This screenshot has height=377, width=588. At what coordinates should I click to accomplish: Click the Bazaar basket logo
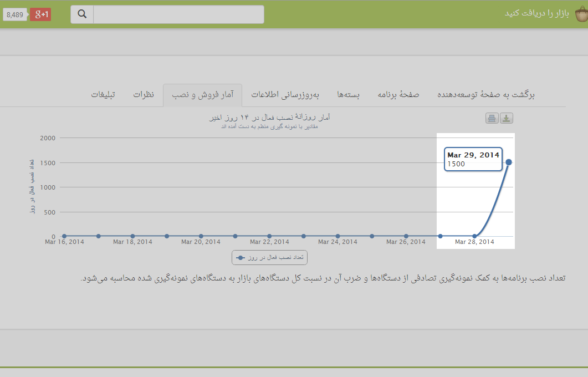pyautogui.click(x=581, y=14)
